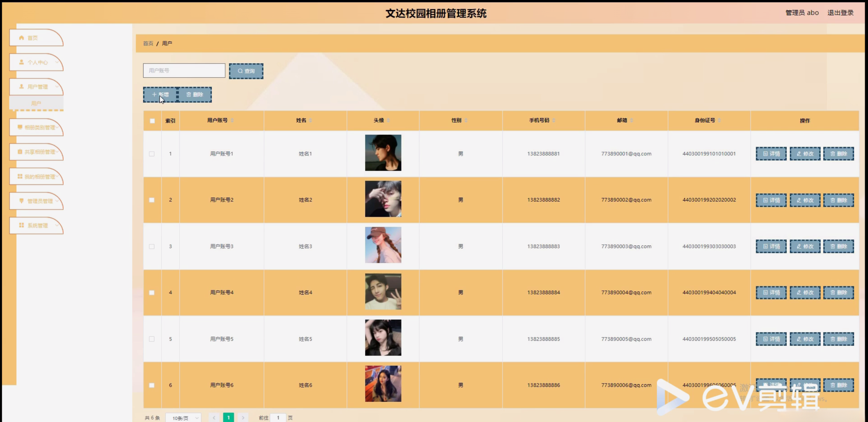Click the 用户账号 search input field
Image resolution: width=868 pixels, height=422 pixels.
tap(184, 71)
